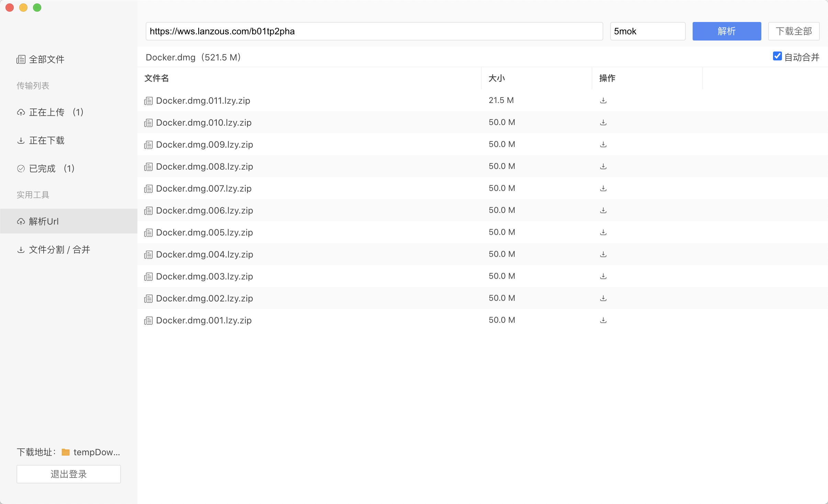
Task: Open the 全部文件 sidebar section
Action: click(x=47, y=59)
